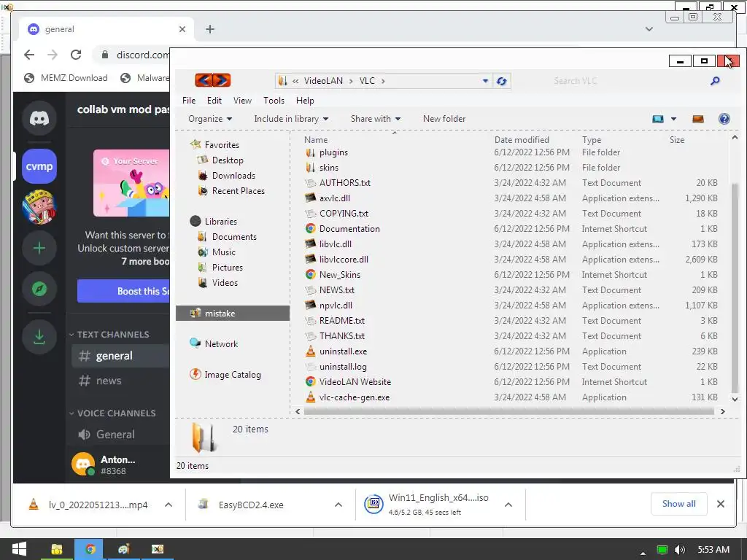The height and width of the screenshot is (560, 747).
Task: Open the MEMZ Download bookmark
Action: (66, 77)
